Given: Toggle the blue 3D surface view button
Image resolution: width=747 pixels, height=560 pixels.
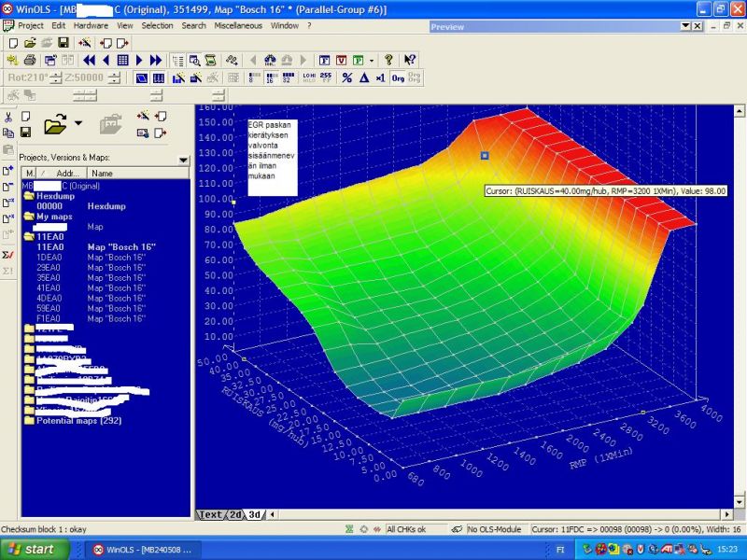Looking at the screenshot, I should 142,78.
